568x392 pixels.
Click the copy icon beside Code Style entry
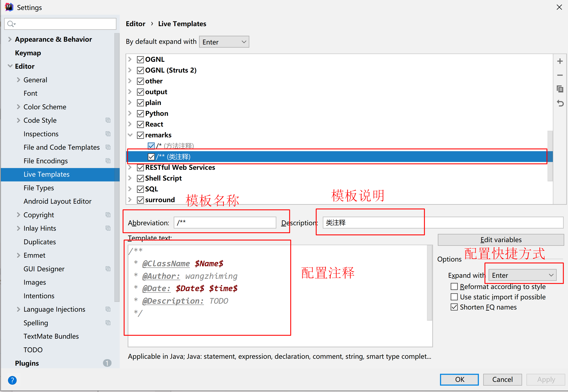click(x=108, y=120)
